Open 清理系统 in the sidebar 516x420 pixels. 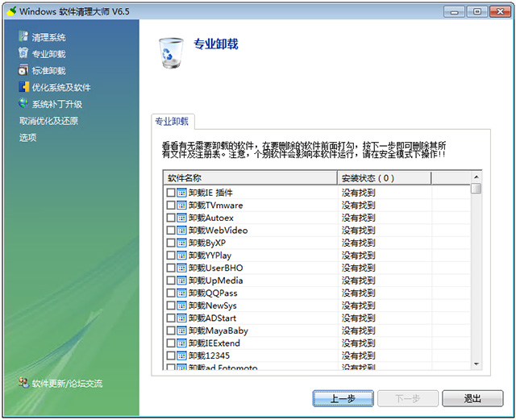tap(48, 37)
